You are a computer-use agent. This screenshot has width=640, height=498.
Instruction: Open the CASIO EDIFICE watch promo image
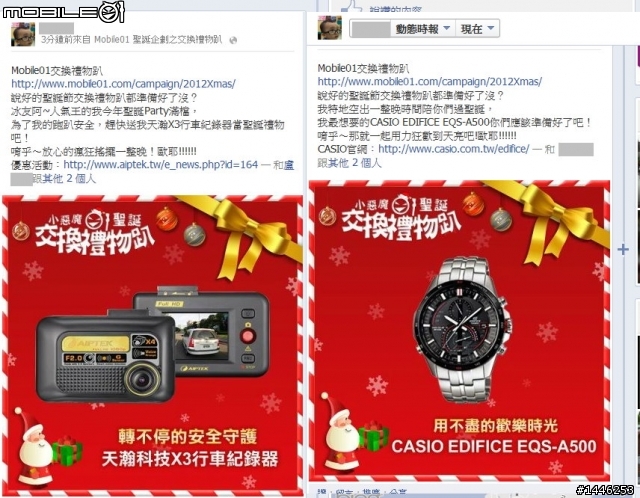point(459,331)
